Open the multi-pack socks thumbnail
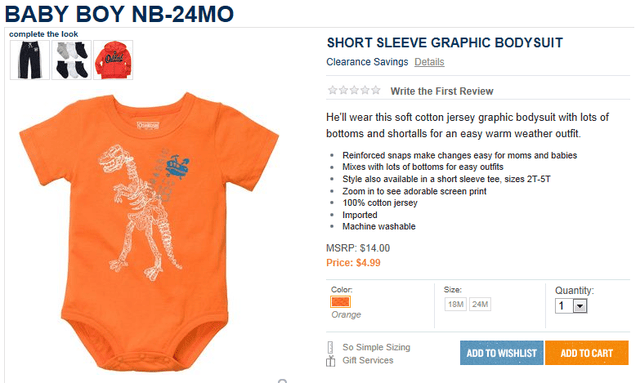 [x=72, y=60]
